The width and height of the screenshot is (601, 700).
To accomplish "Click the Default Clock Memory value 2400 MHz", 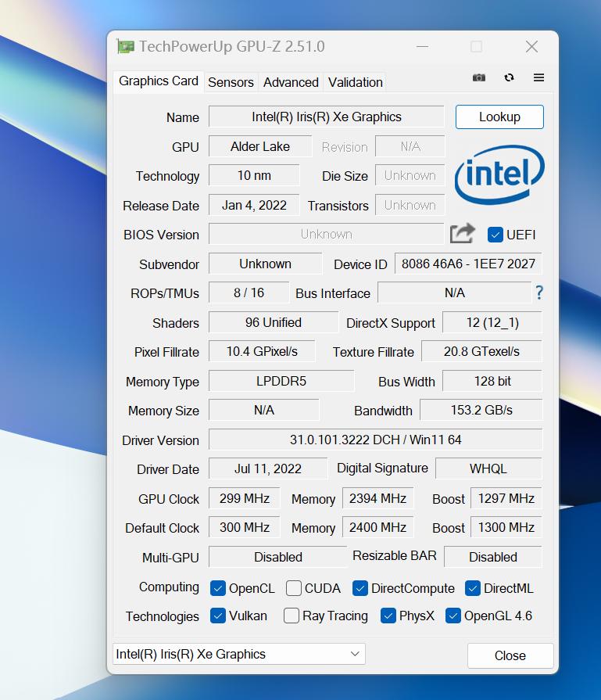I will [x=377, y=528].
